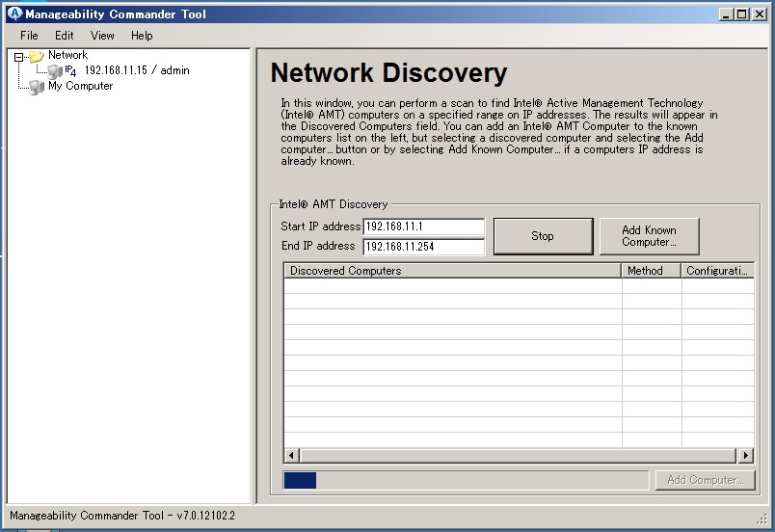The image size is (775, 532).
Task: Minimize the Manageability Commander window
Action: 726,14
